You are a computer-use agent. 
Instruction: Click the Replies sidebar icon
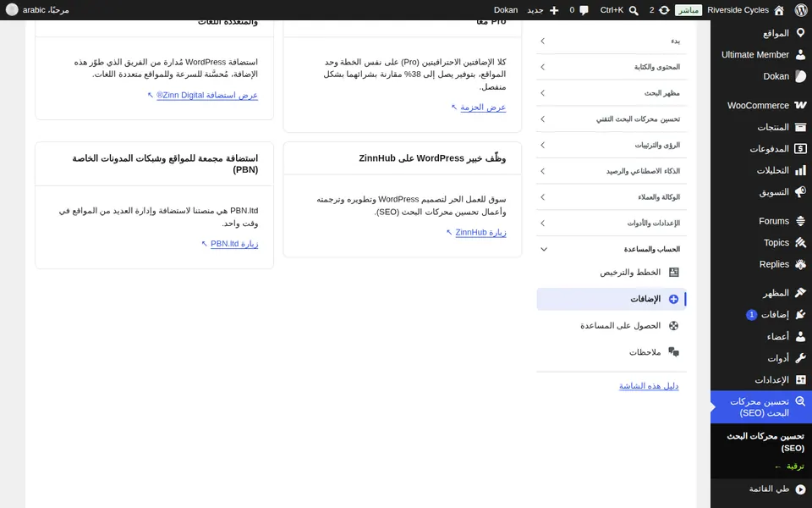pyautogui.click(x=801, y=264)
